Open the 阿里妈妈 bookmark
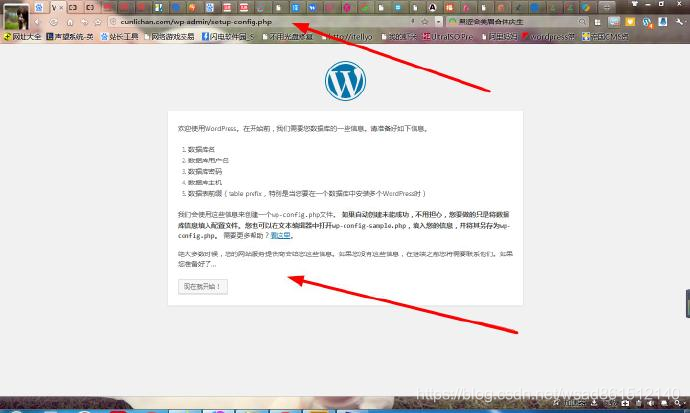Viewport: 690px width, 413px height. pos(499,37)
